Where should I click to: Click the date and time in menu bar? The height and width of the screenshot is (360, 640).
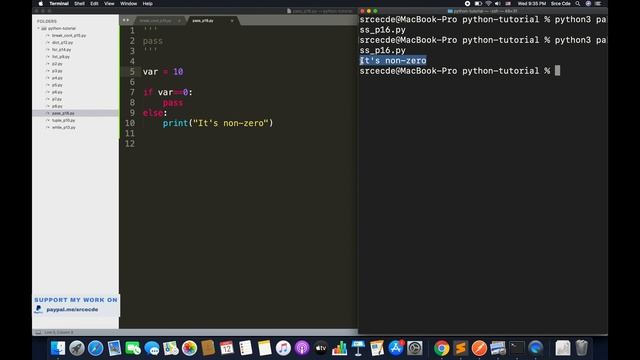click(x=531, y=4)
